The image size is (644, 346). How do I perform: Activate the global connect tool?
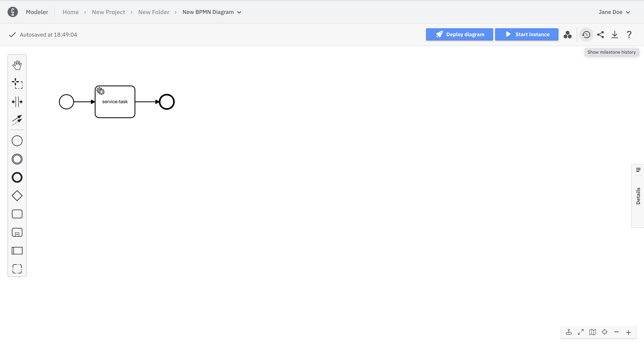17,120
